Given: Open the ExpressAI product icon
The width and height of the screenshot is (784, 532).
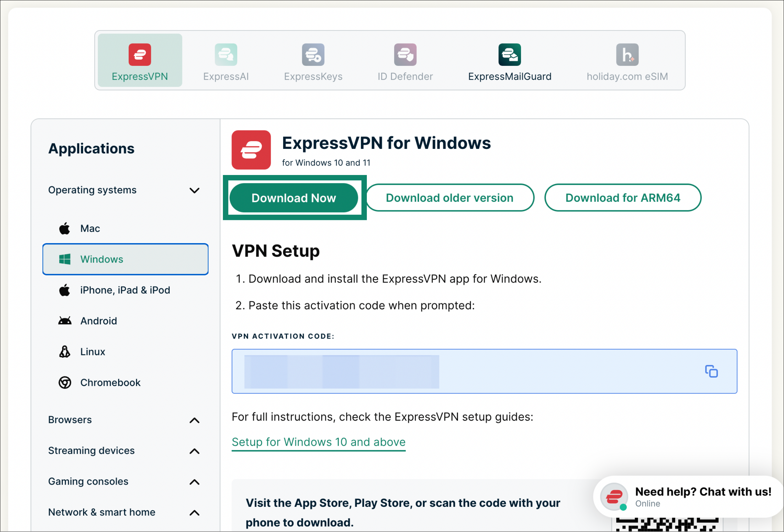Looking at the screenshot, I should 226,55.
